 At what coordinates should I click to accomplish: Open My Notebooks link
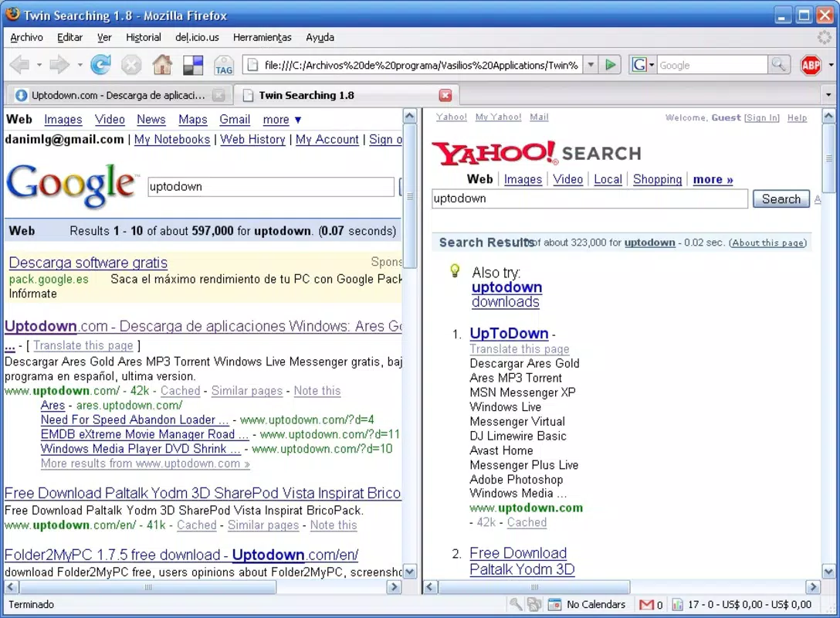click(x=172, y=139)
